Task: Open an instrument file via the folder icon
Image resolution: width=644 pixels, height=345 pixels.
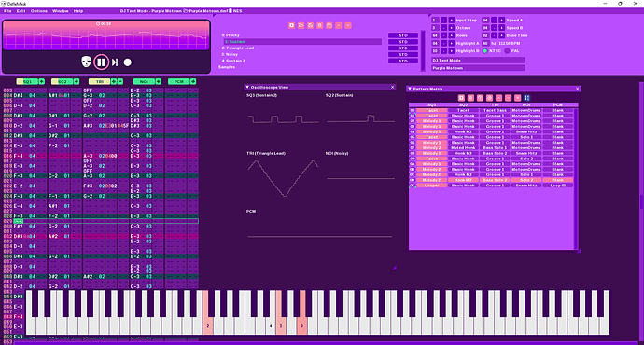Action: [x=301, y=25]
